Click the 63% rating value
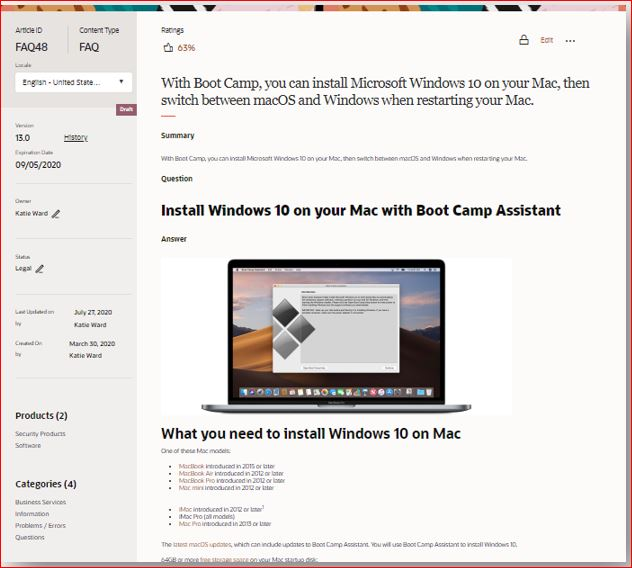This screenshot has height=568, width=632. 186,48
